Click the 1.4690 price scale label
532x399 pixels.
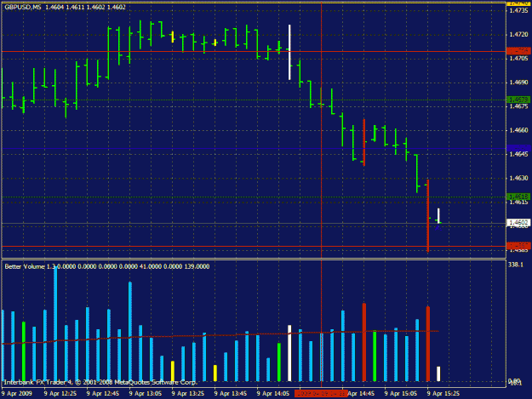tap(518, 83)
